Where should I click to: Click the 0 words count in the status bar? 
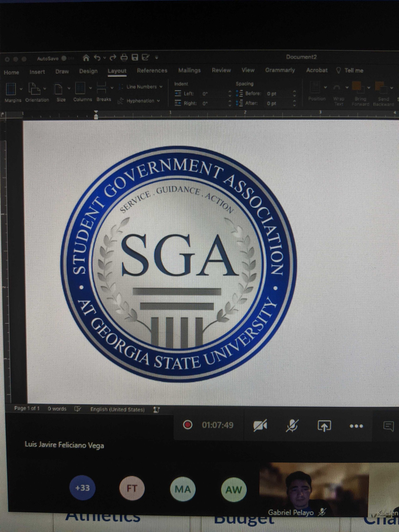57,409
